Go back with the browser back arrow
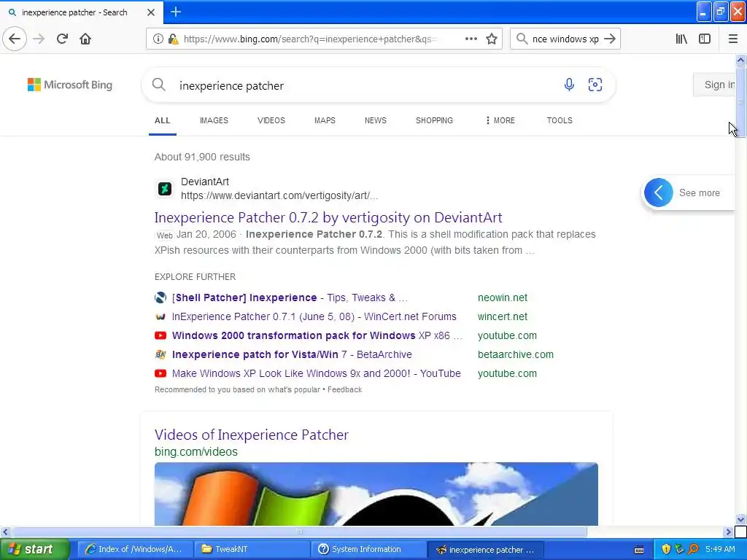Image resolution: width=747 pixels, height=560 pixels. (15, 39)
